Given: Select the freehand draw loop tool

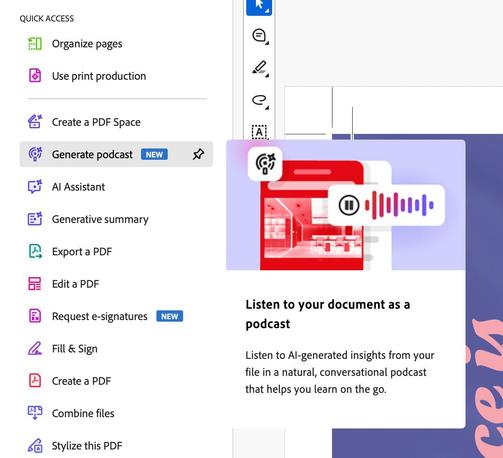Looking at the screenshot, I should 260,101.
